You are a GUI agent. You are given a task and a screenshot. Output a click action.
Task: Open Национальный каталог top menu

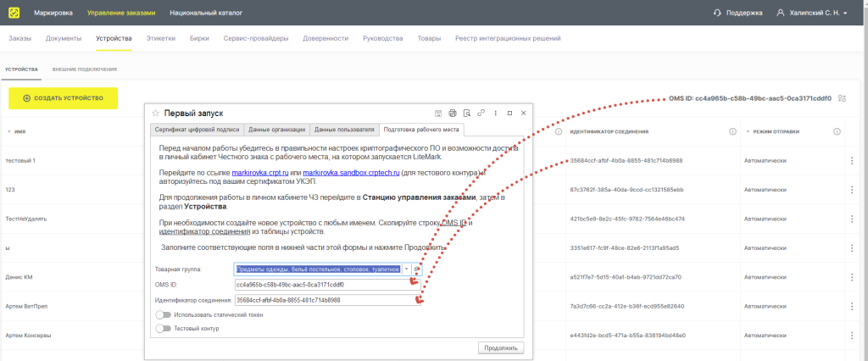pyautogui.click(x=206, y=12)
